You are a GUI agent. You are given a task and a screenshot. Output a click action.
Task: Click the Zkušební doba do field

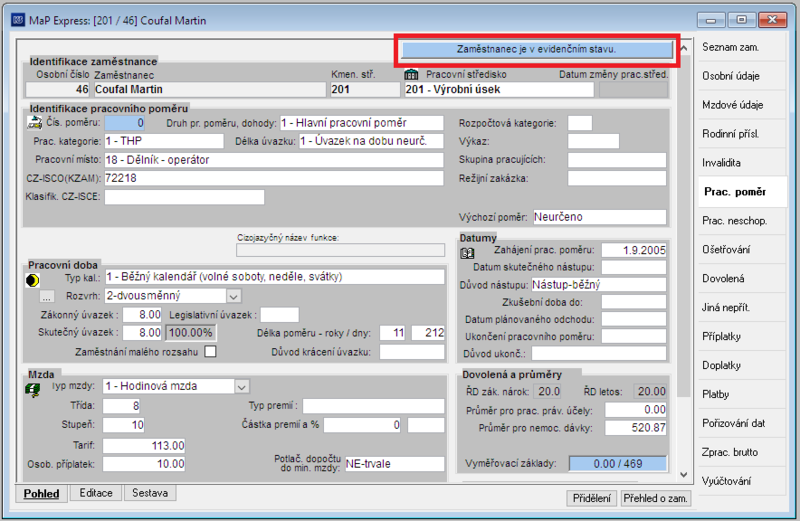pyautogui.click(x=634, y=302)
